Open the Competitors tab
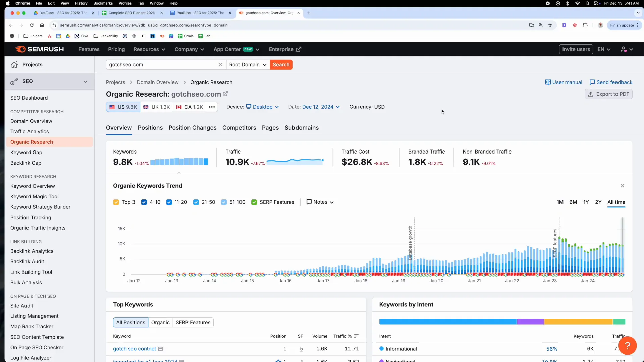The width and height of the screenshot is (644, 362). 239,128
